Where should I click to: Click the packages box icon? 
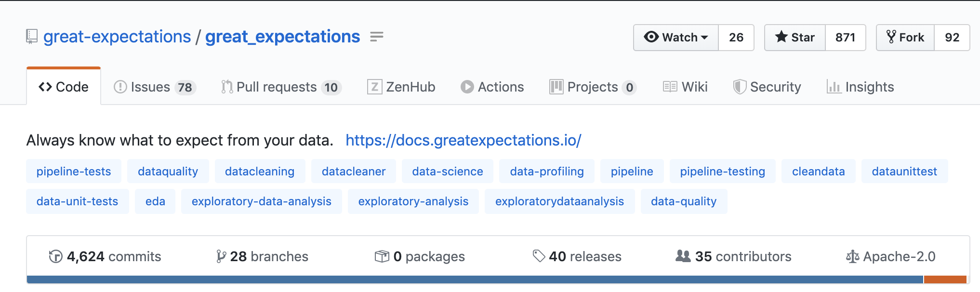click(382, 256)
